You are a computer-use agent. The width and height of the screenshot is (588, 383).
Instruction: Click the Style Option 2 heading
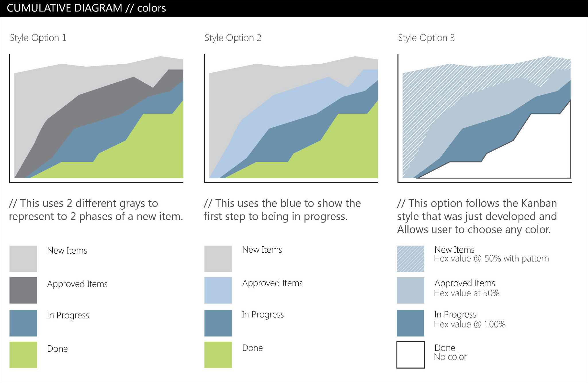coord(233,38)
